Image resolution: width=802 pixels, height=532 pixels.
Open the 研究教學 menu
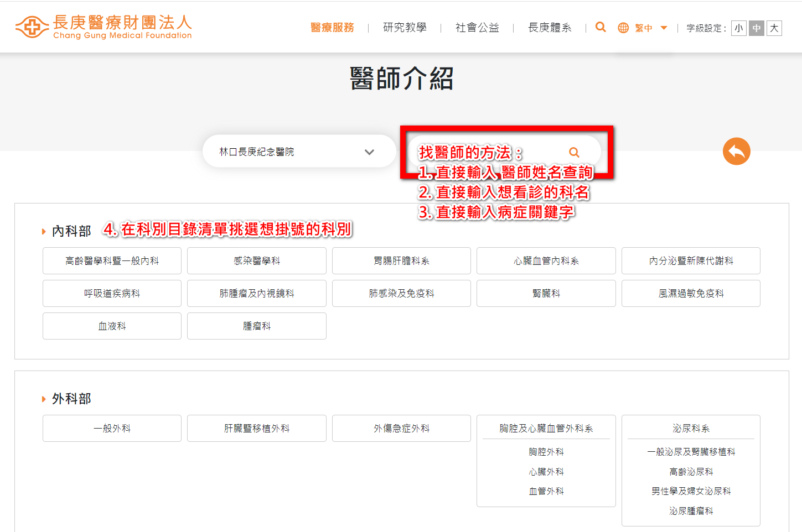tap(405, 28)
